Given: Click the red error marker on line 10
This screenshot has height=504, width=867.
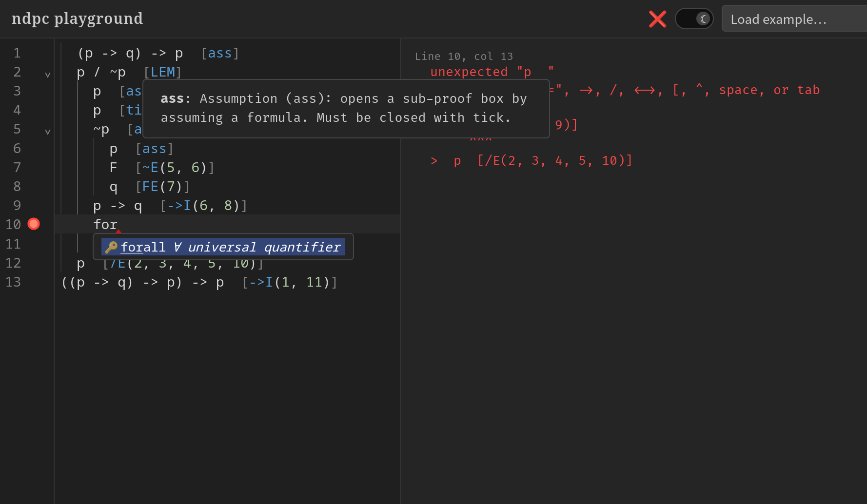Looking at the screenshot, I should (34, 224).
